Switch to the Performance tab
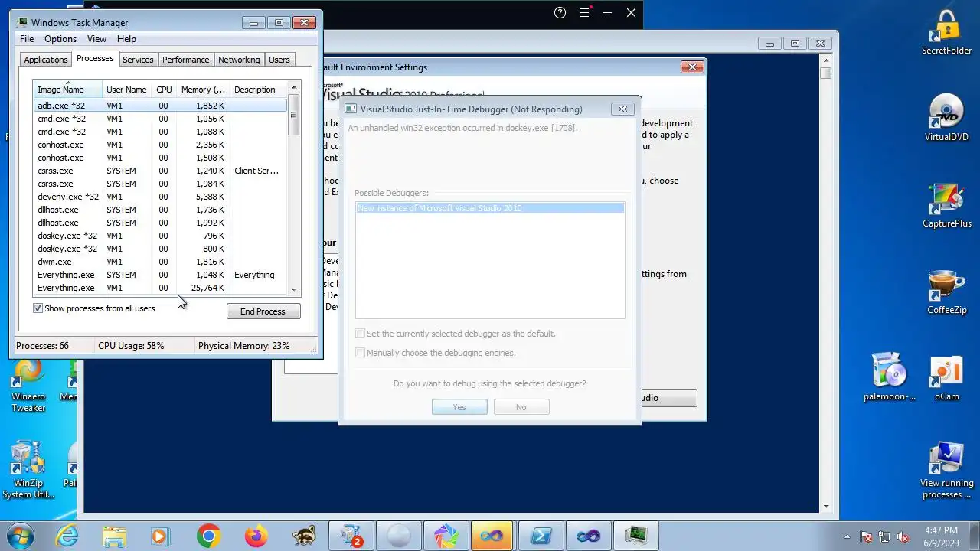The height and width of the screenshot is (551, 980). click(185, 60)
